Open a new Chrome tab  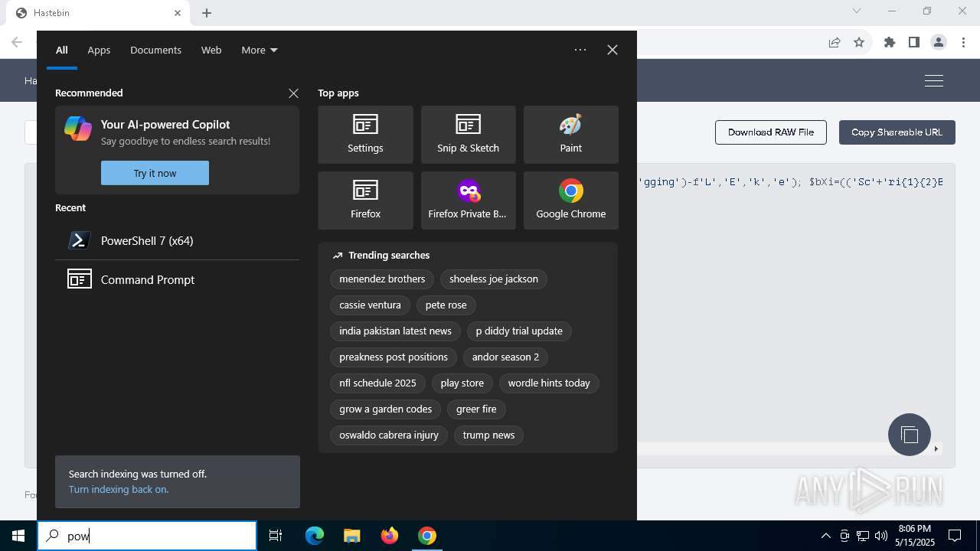pyautogui.click(x=207, y=13)
